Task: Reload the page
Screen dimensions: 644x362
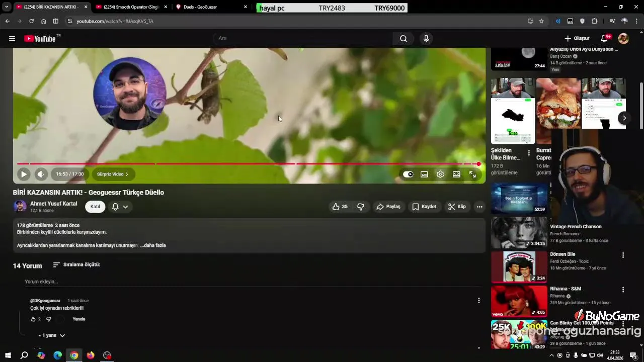Action: pos(31,21)
